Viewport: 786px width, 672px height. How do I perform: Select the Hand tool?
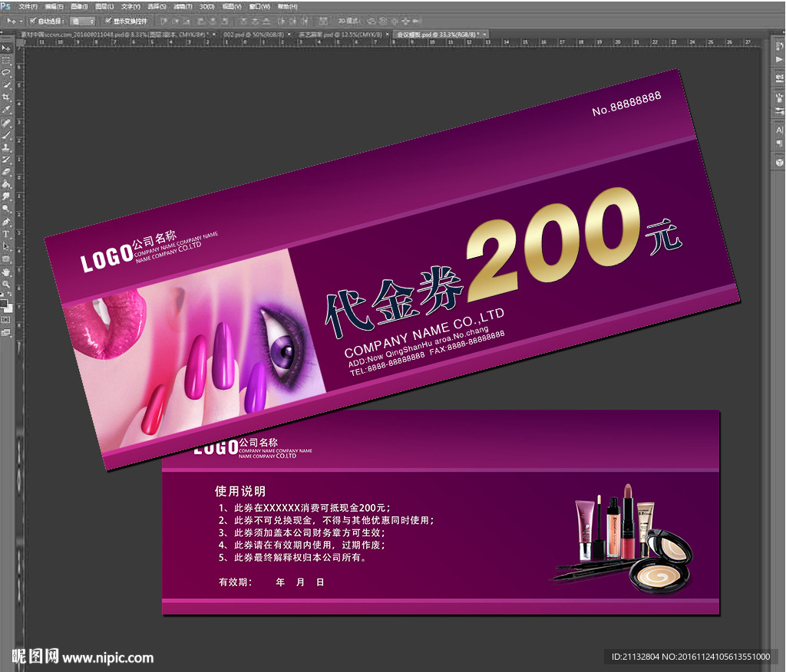(x=6, y=272)
